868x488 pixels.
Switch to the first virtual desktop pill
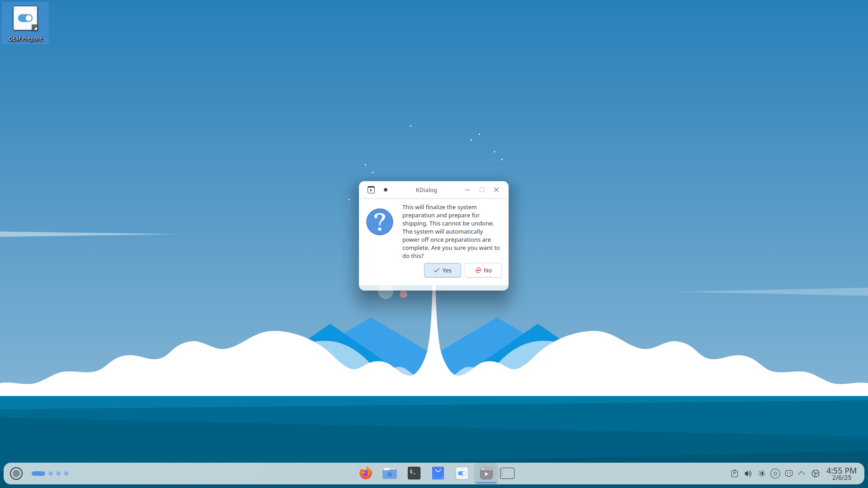coord(38,474)
